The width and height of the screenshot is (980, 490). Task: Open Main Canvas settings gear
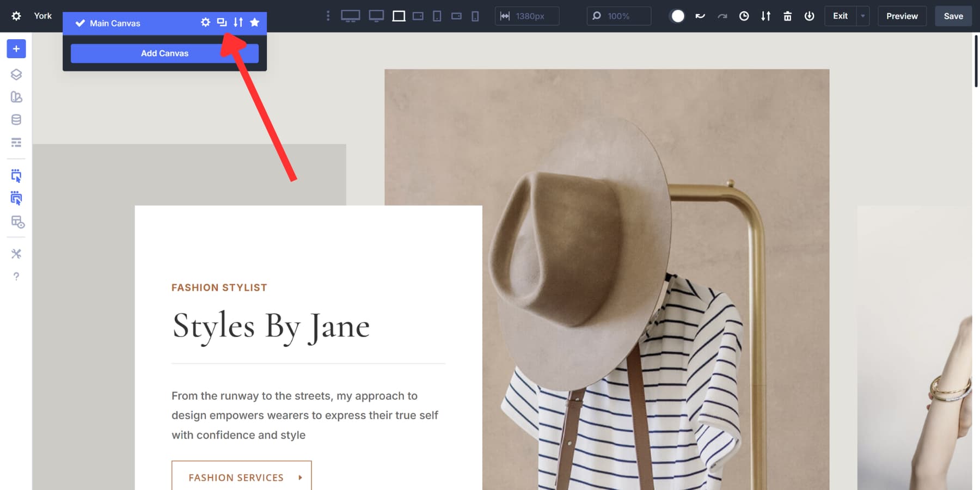(205, 23)
